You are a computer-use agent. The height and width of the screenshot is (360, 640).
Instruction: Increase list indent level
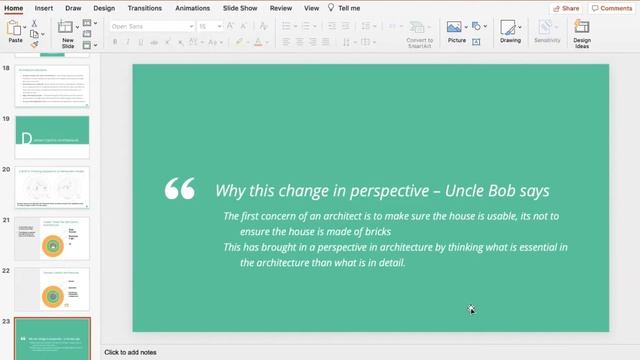pos(345,26)
